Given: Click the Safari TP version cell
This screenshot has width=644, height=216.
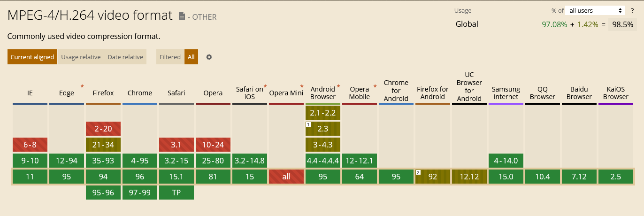Looking at the screenshot, I should pyautogui.click(x=176, y=193).
